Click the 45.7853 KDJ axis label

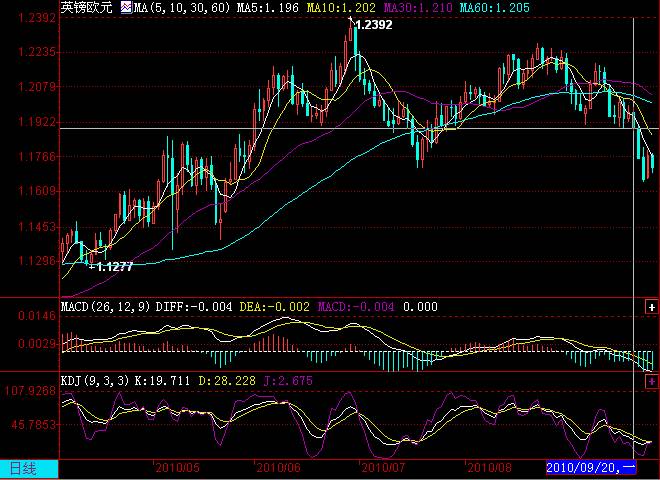(33, 424)
